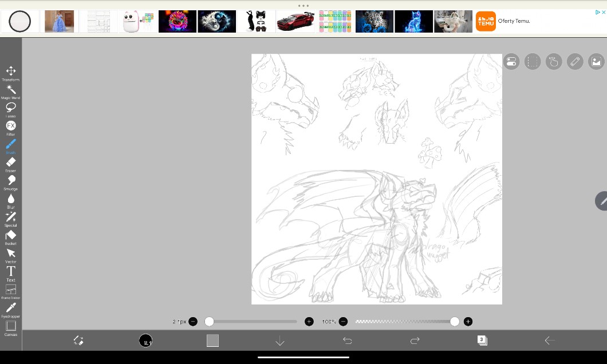Select the Bucket fill tool
Viewport: 607px width, 364px height.
[11, 236]
